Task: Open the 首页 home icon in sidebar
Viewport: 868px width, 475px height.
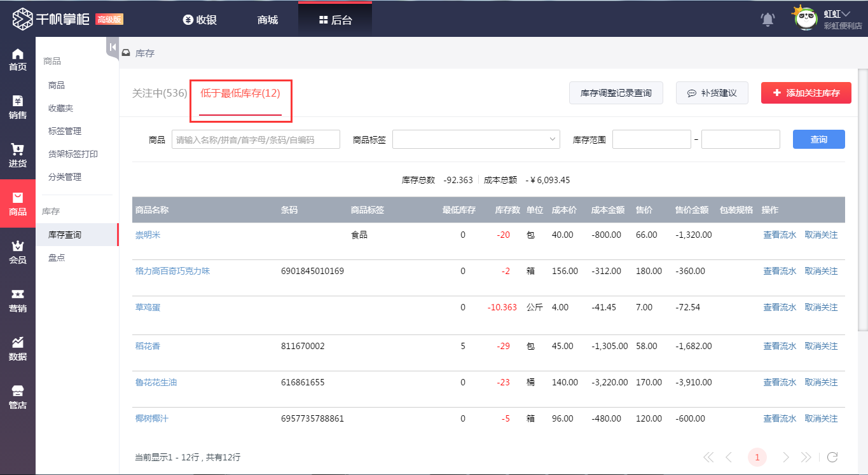Action: pyautogui.click(x=18, y=60)
